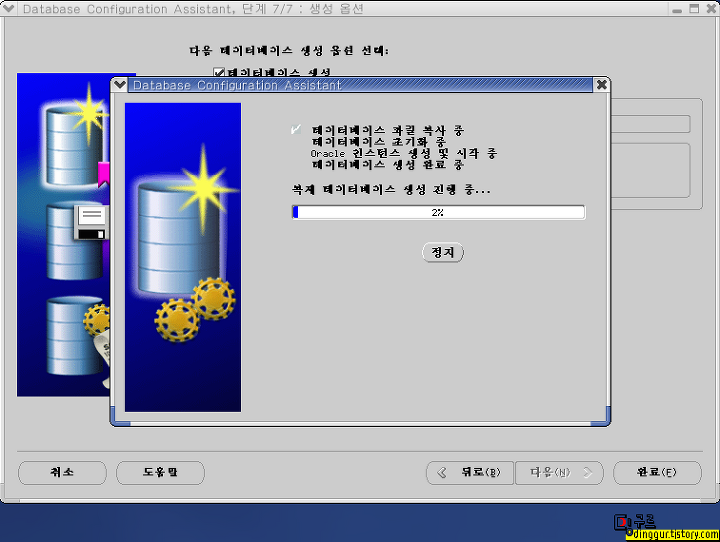Click the 2% database creation progress bar

pos(439,212)
